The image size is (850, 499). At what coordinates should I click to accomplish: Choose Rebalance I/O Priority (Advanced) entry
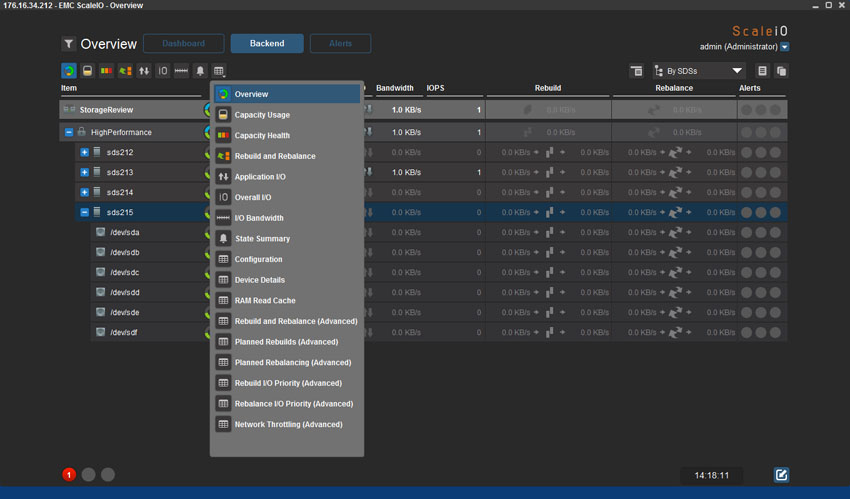coord(287,404)
